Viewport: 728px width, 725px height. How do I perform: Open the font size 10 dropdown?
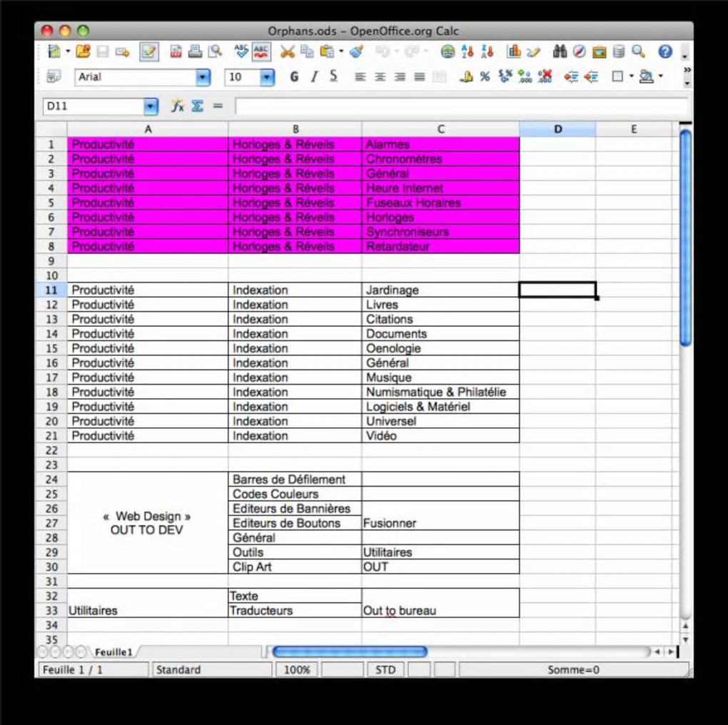coord(266,77)
